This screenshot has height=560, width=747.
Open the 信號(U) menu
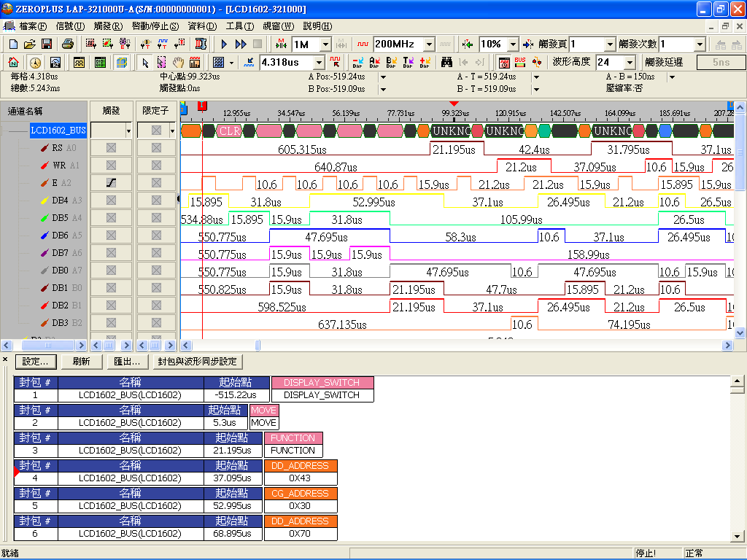(x=70, y=26)
